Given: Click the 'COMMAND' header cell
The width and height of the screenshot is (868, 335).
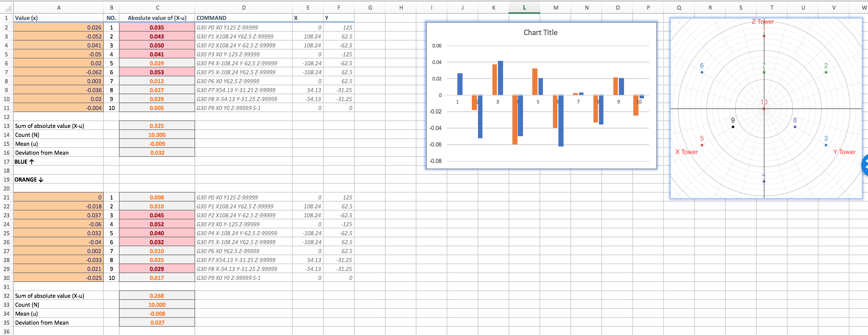Looking at the screenshot, I should pos(244,18).
